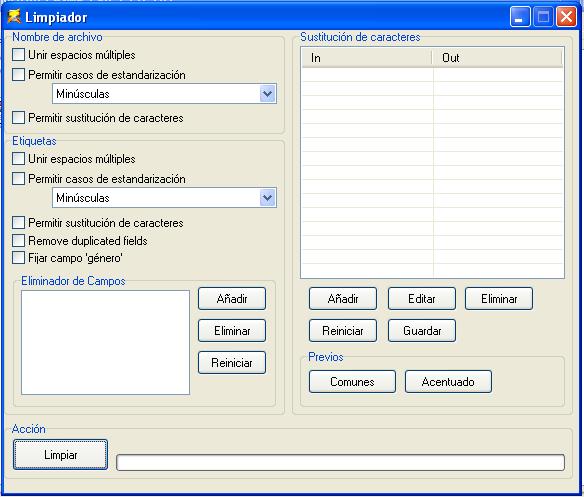Click the Out column header
This screenshot has width=584, height=497.
497,58
